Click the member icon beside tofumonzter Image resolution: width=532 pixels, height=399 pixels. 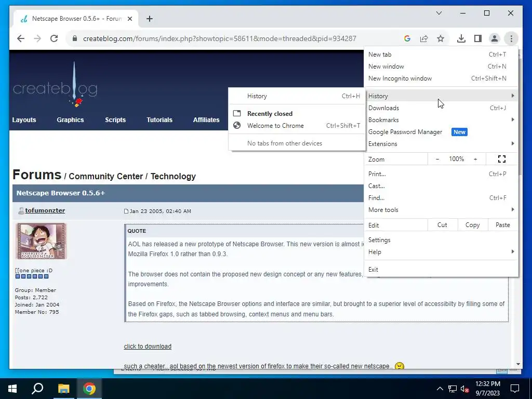point(21,211)
